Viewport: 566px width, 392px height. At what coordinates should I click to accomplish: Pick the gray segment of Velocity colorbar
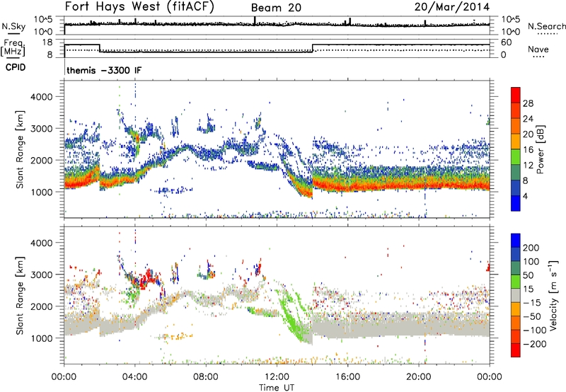516,296
